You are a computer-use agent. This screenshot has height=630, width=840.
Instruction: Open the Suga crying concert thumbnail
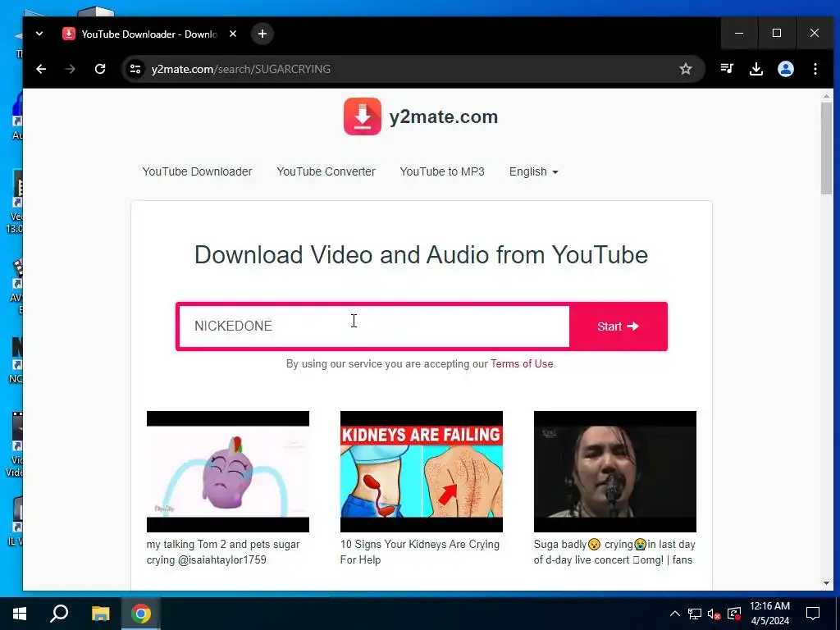615,472
